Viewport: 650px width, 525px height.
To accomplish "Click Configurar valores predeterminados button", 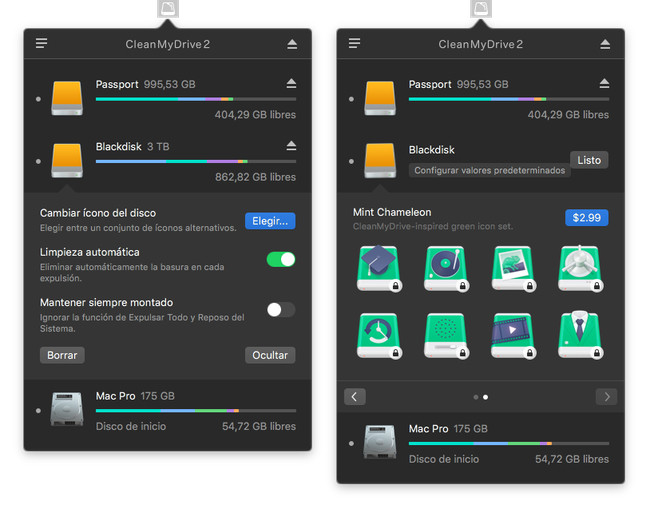I will [x=490, y=170].
